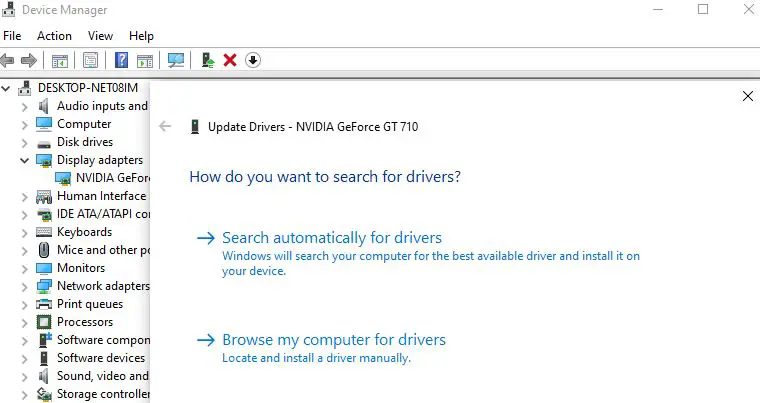Screen dimensions: 760x403
Task: Click the Properties toolbar icon
Action: (x=90, y=60)
